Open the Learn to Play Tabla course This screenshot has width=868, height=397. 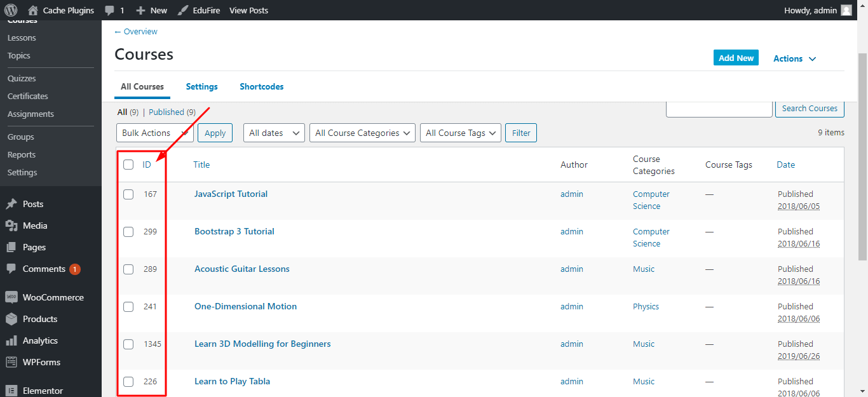click(232, 382)
